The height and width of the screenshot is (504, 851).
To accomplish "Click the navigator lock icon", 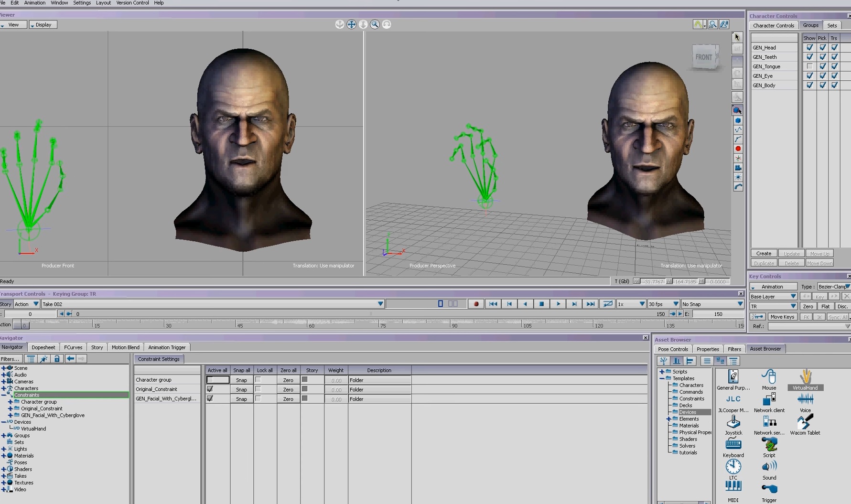I will point(56,359).
